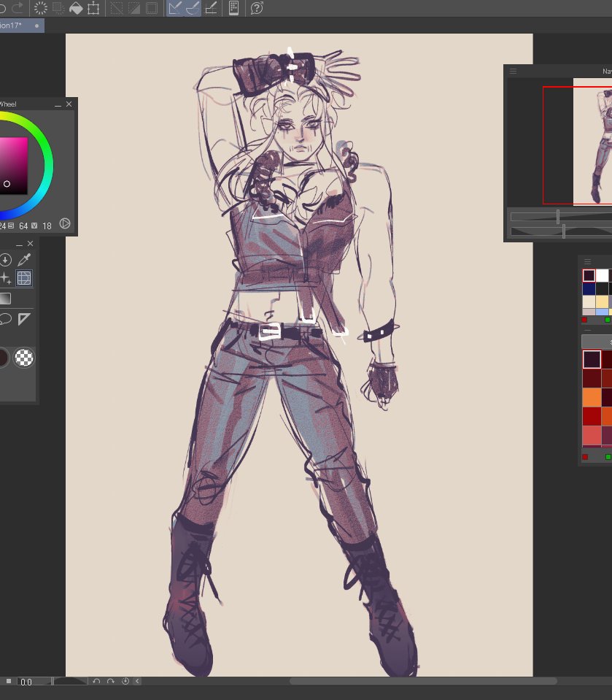
Task: Pick dark maroon swatch in lower color set
Action: (x=592, y=379)
